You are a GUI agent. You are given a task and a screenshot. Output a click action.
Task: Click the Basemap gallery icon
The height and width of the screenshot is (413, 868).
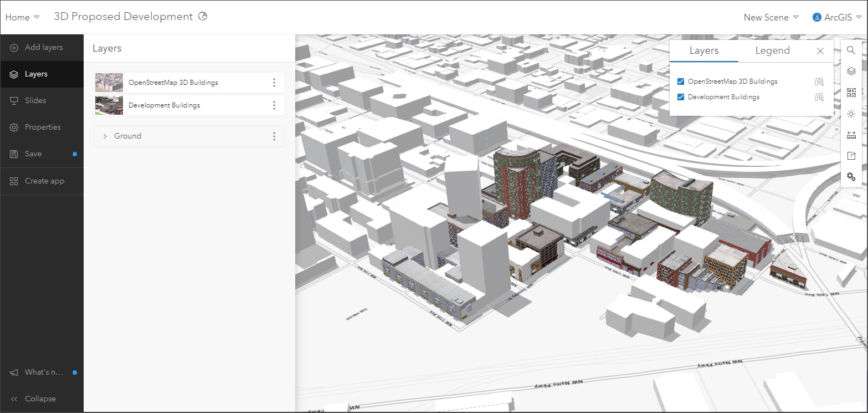point(851,93)
